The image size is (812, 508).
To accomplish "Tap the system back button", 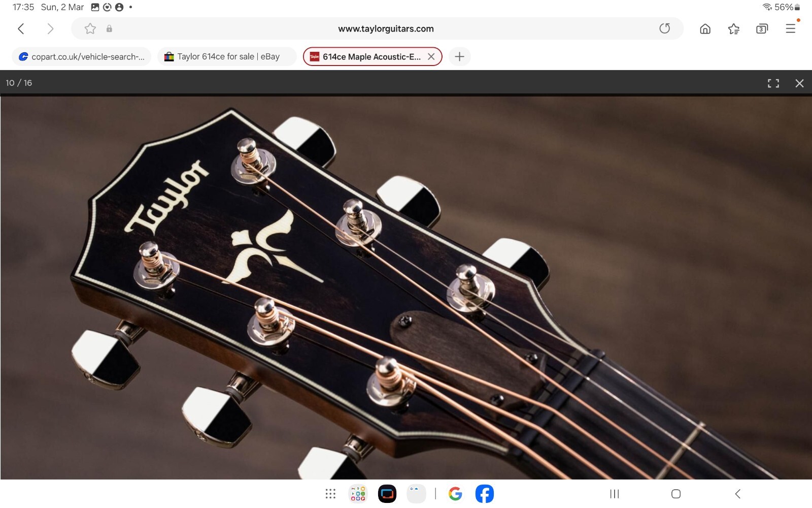I will (737, 494).
